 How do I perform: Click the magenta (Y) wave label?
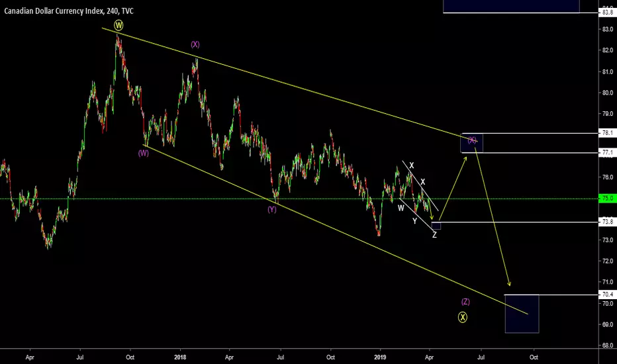(x=272, y=209)
